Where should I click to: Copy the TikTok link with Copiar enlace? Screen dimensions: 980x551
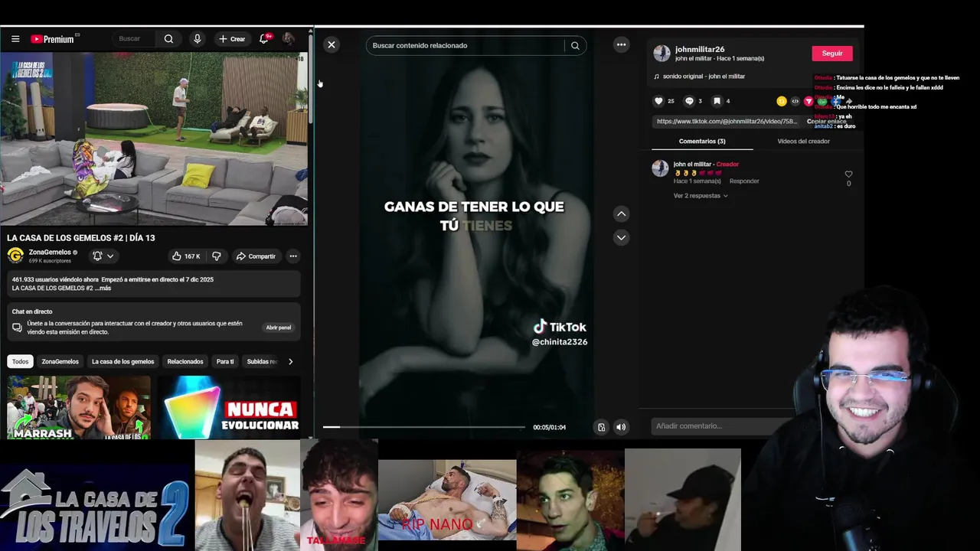pyautogui.click(x=827, y=121)
